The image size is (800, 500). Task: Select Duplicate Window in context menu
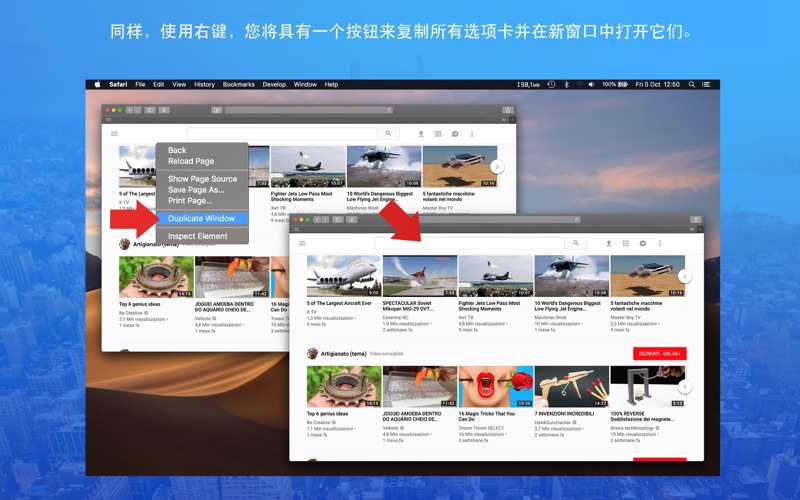[202, 218]
